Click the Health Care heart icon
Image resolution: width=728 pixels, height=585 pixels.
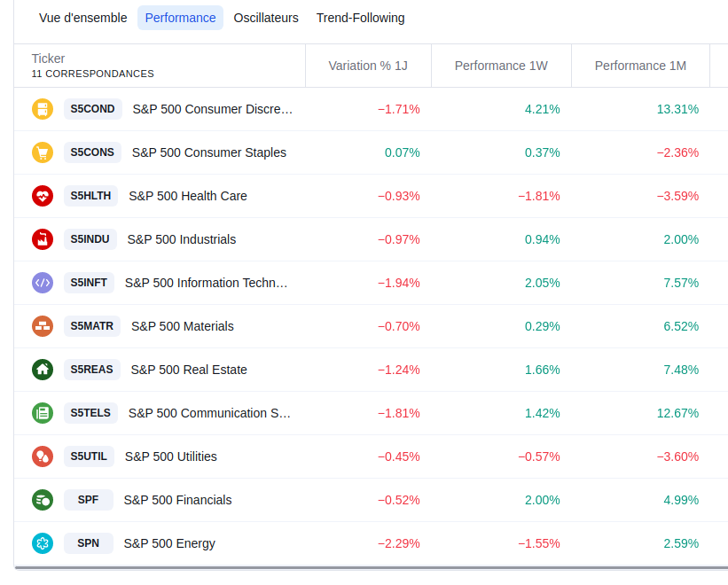pos(43,196)
